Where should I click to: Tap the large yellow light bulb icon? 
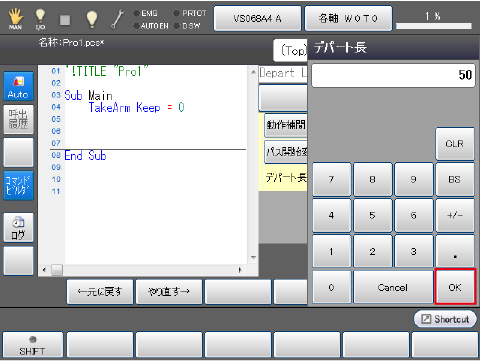coord(92,19)
